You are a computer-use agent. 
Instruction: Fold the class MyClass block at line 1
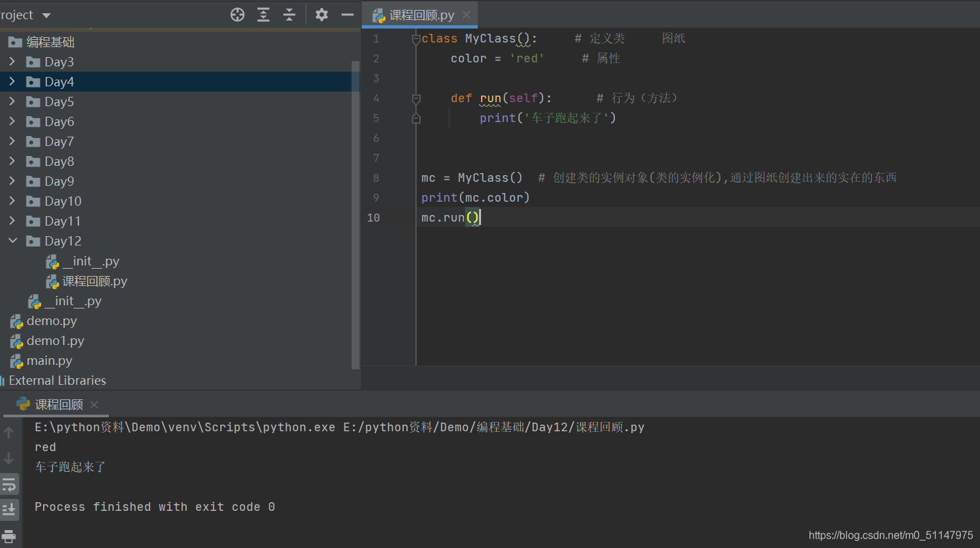(x=416, y=39)
